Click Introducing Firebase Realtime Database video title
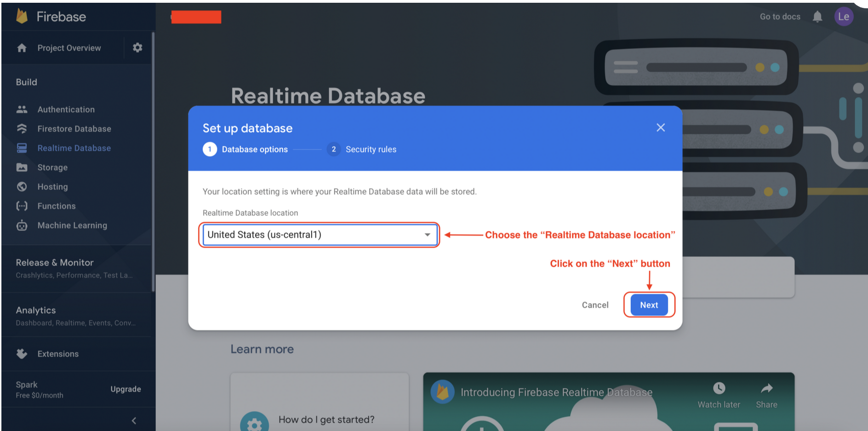The height and width of the screenshot is (431, 868). tap(556, 392)
